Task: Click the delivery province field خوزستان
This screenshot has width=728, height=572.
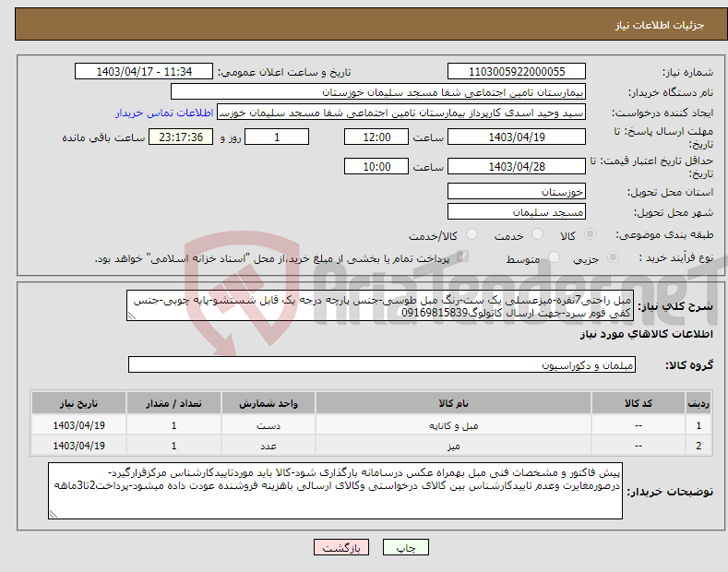Action: pyautogui.click(x=517, y=191)
